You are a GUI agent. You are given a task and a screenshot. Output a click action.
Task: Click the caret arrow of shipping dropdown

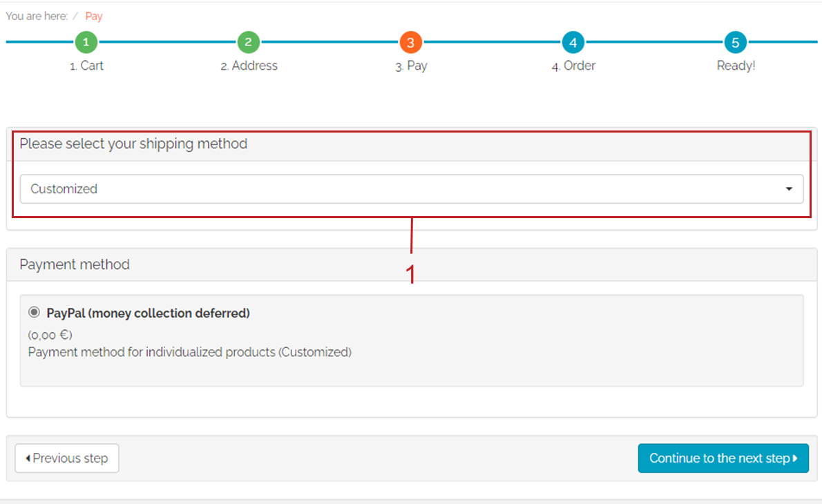point(789,189)
